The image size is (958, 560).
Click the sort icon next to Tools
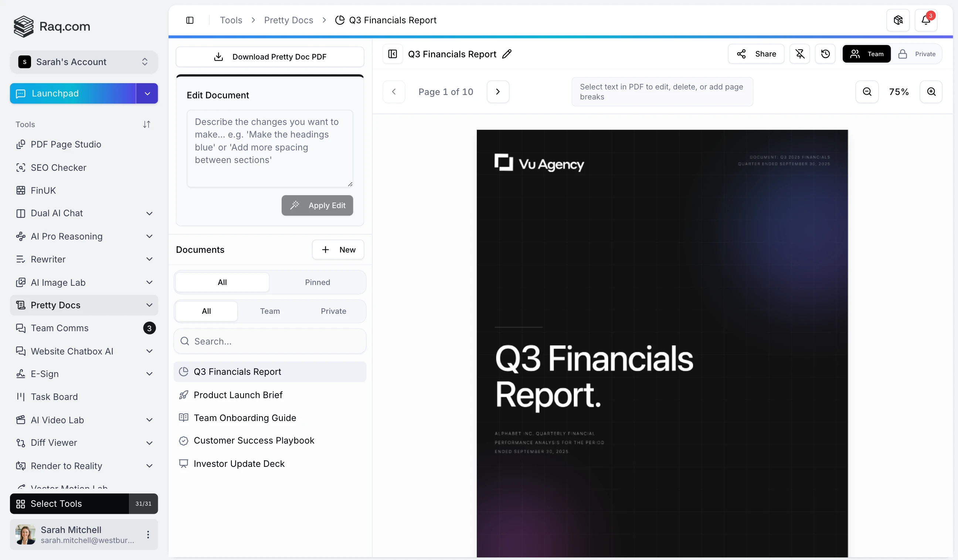click(147, 124)
